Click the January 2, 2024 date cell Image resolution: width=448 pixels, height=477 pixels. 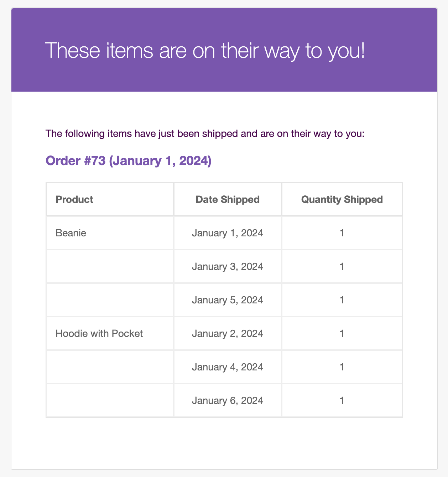(x=228, y=334)
